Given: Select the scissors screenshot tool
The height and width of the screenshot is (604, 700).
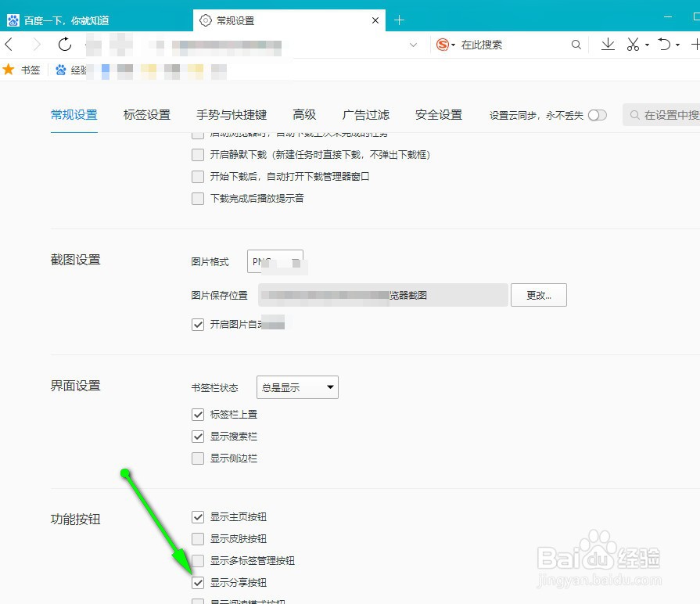Looking at the screenshot, I should (x=633, y=45).
